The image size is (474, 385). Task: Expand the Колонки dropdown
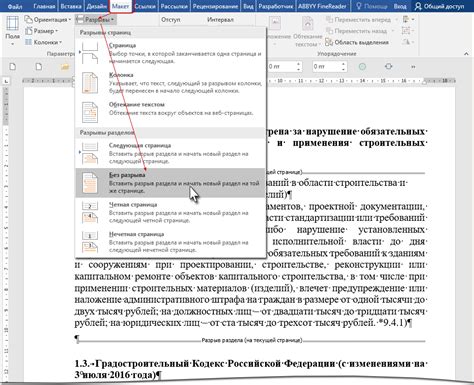pos(43,42)
